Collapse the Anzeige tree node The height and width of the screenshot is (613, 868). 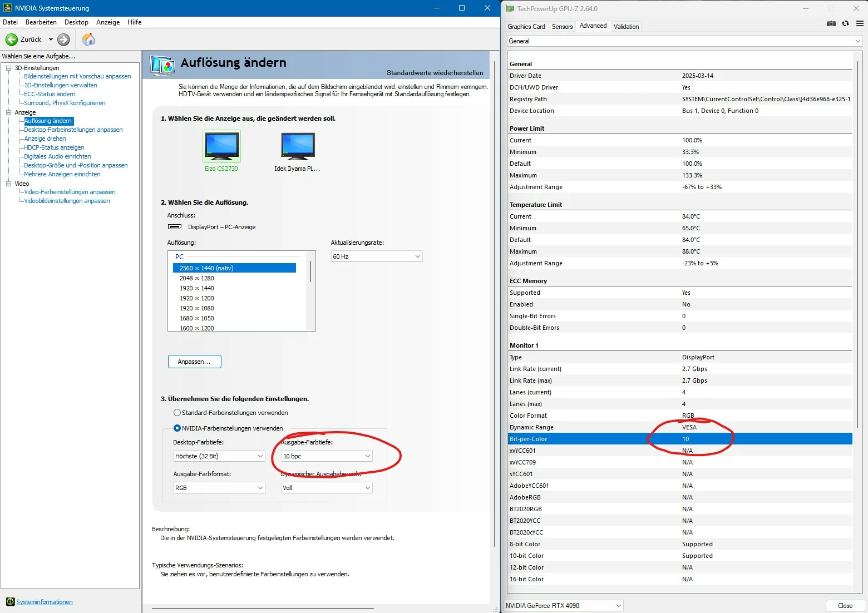[8, 112]
